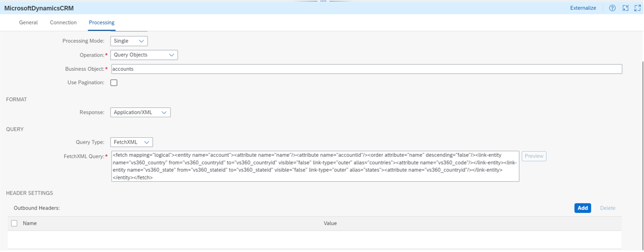The height and width of the screenshot is (252, 644).
Task: Switch to the General tab
Action: click(28, 22)
